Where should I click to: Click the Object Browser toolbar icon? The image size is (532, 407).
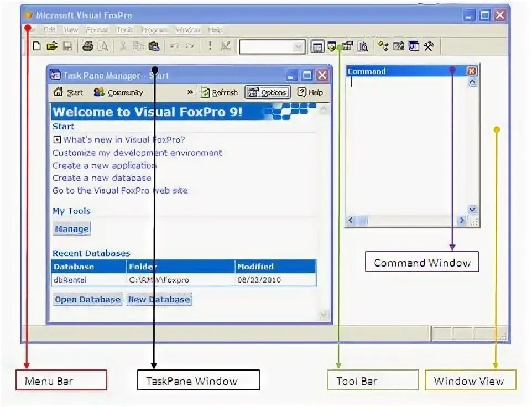(x=399, y=46)
